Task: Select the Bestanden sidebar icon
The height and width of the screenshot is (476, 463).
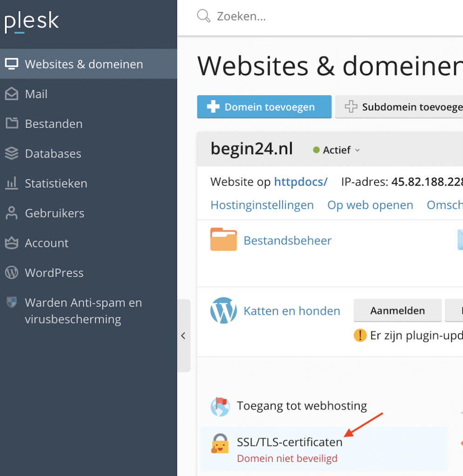Action: click(x=11, y=124)
